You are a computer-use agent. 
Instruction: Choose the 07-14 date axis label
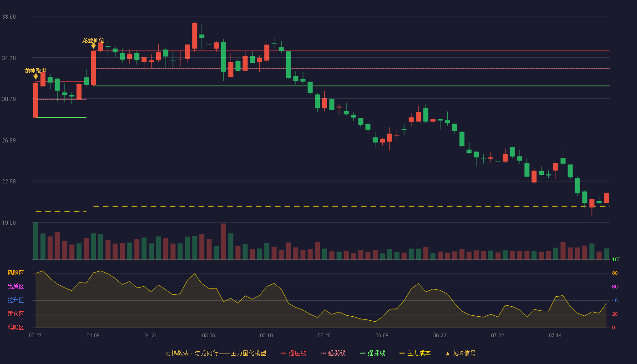555,335
